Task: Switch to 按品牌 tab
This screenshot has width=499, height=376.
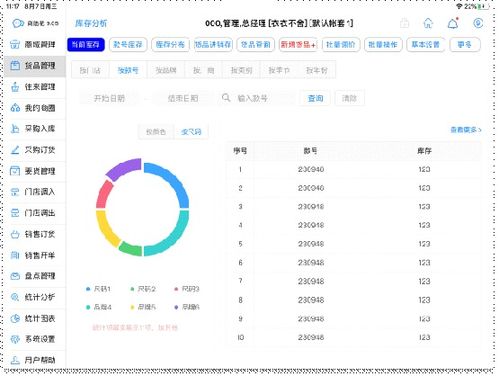Action: [166, 70]
